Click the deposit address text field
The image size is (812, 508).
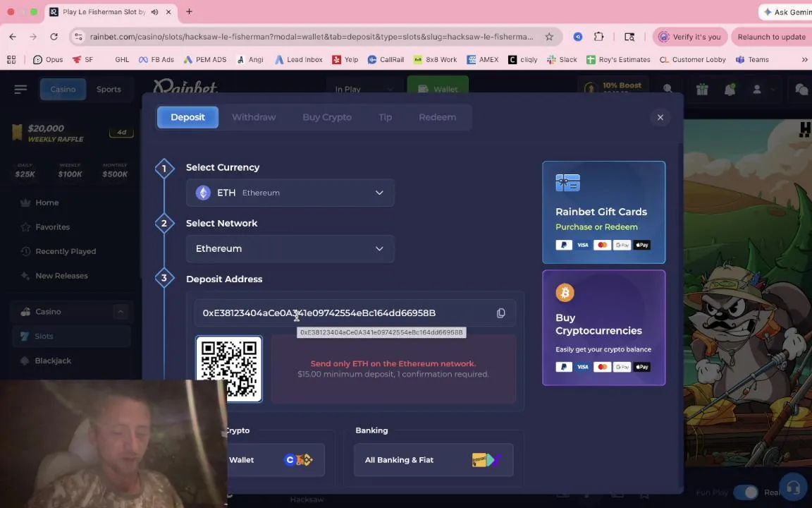point(355,313)
